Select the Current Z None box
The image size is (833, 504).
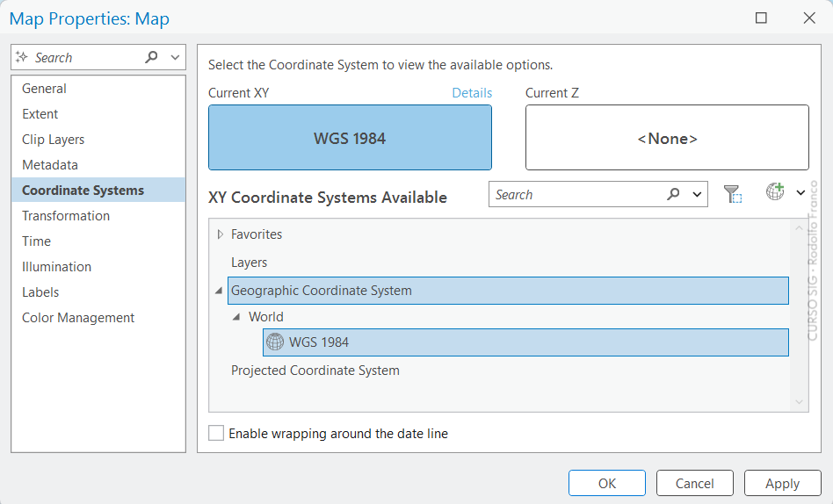pyautogui.click(x=667, y=138)
